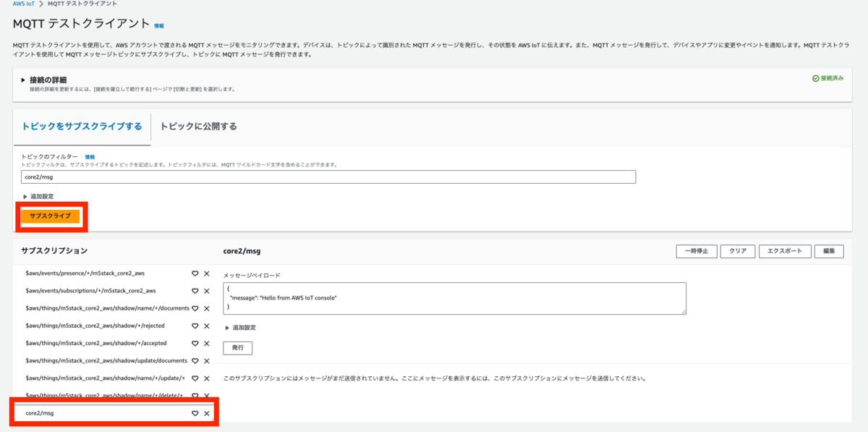The image size is (868, 432).
Task: Click the 一時停止 button
Action: [x=697, y=251]
